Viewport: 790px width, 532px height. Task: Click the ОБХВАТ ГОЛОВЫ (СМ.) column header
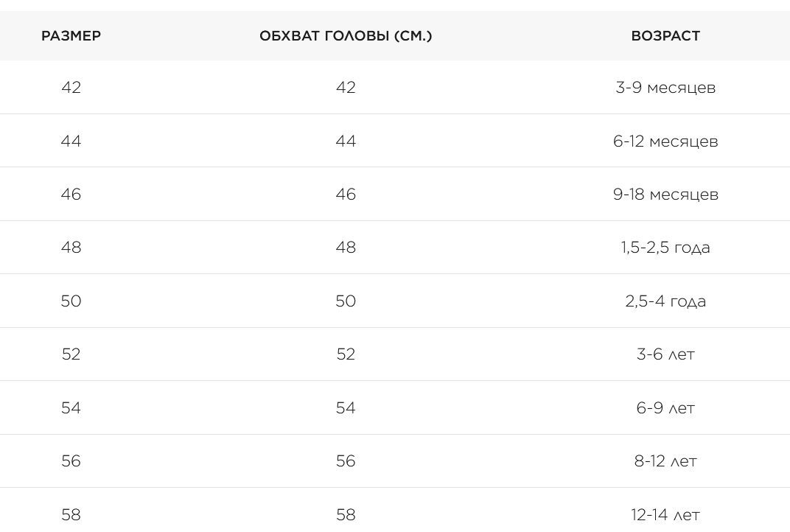pos(346,35)
